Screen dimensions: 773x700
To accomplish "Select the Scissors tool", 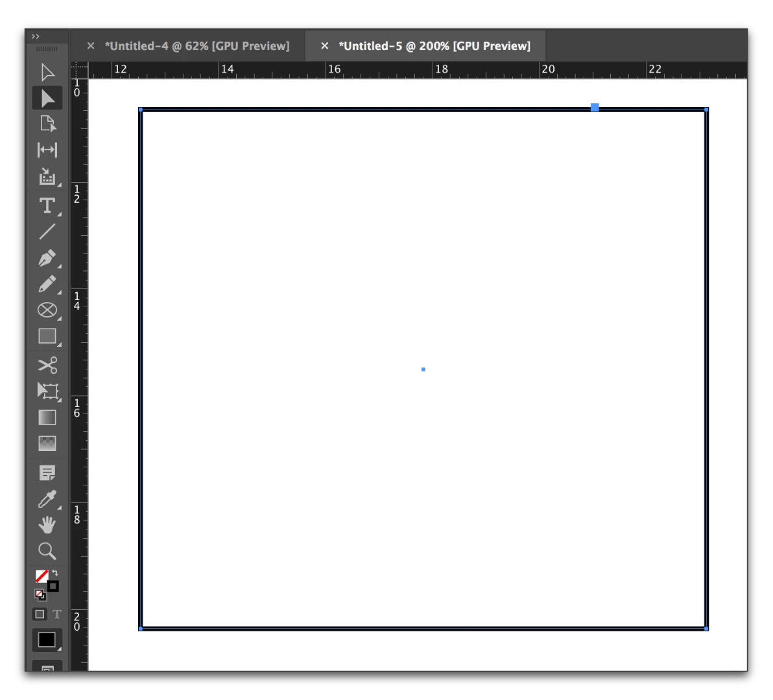I will (x=47, y=365).
